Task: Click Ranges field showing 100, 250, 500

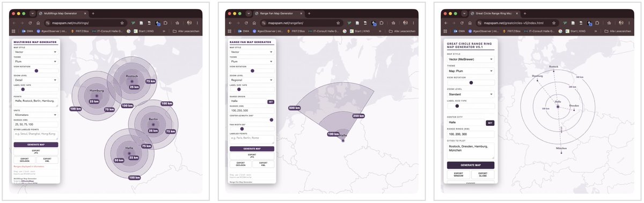Action: [x=252, y=110]
